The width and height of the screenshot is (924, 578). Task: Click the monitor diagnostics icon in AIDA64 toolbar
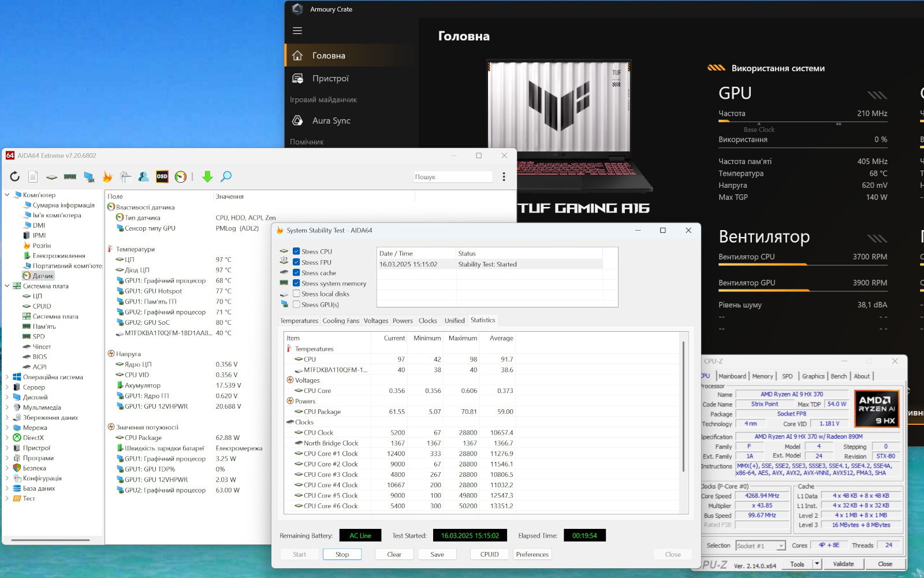(x=88, y=177)
